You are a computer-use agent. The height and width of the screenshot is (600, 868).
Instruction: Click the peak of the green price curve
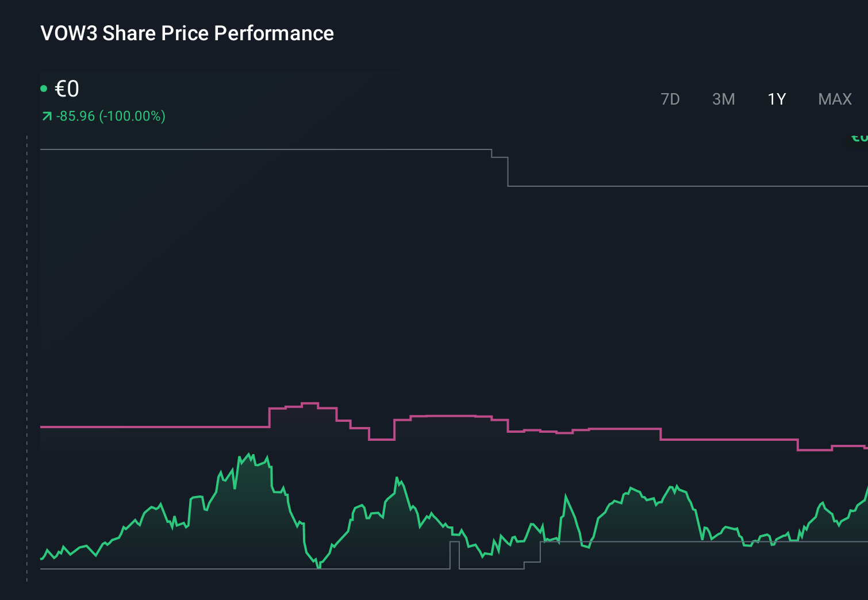(x=247, y=454)
